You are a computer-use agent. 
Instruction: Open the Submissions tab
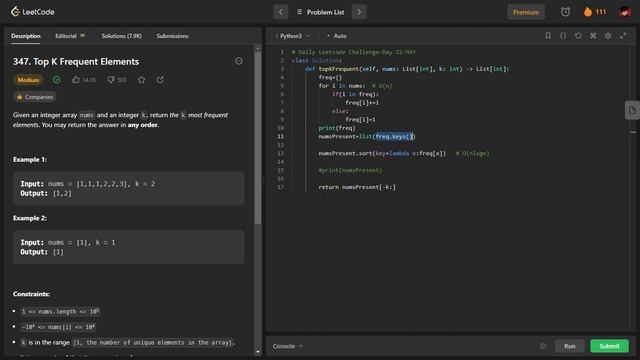point(172,36)
